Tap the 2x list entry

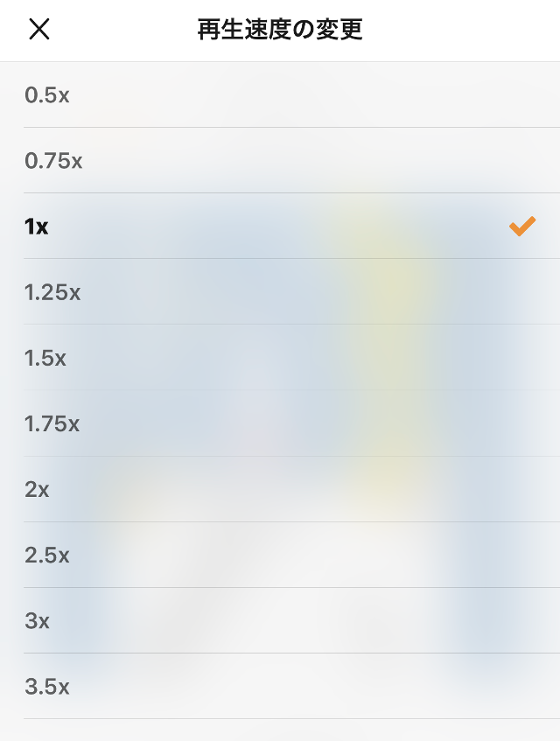(280, 489)
